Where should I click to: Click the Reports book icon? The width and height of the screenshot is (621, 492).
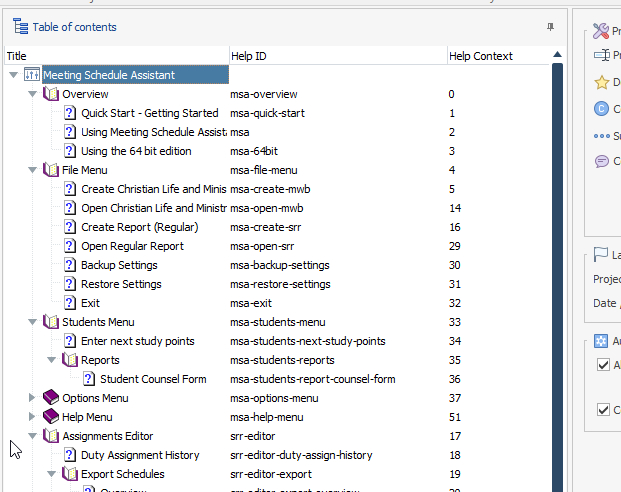pos(70,360)
